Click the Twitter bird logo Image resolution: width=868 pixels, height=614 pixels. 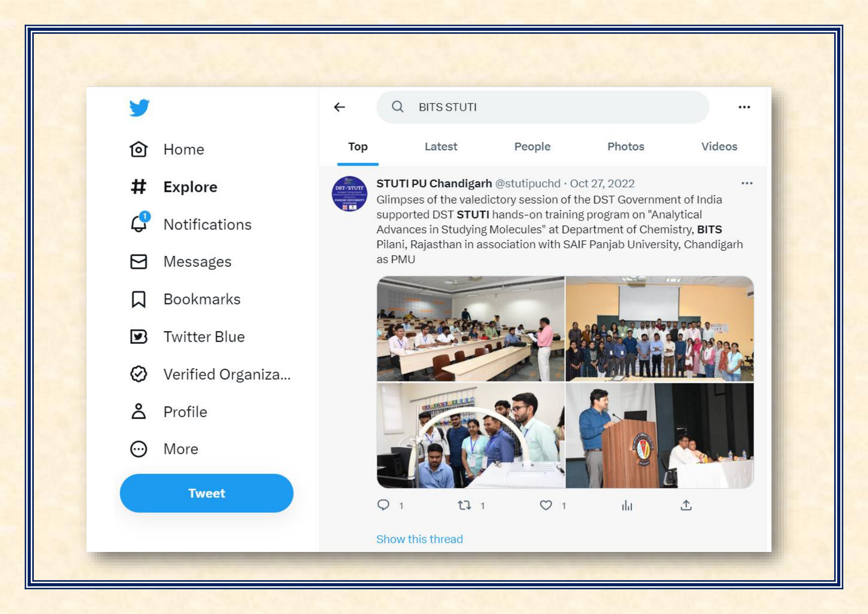[x=139, y=108]
